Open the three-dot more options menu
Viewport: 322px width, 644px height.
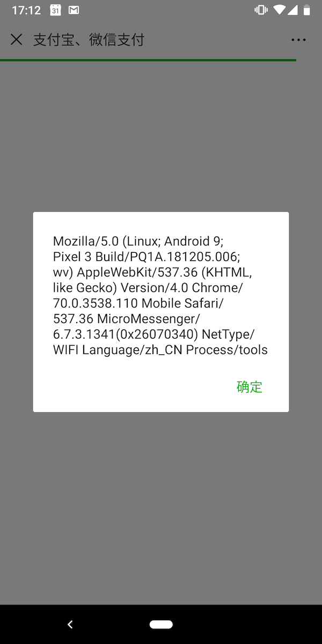point(298,40)
